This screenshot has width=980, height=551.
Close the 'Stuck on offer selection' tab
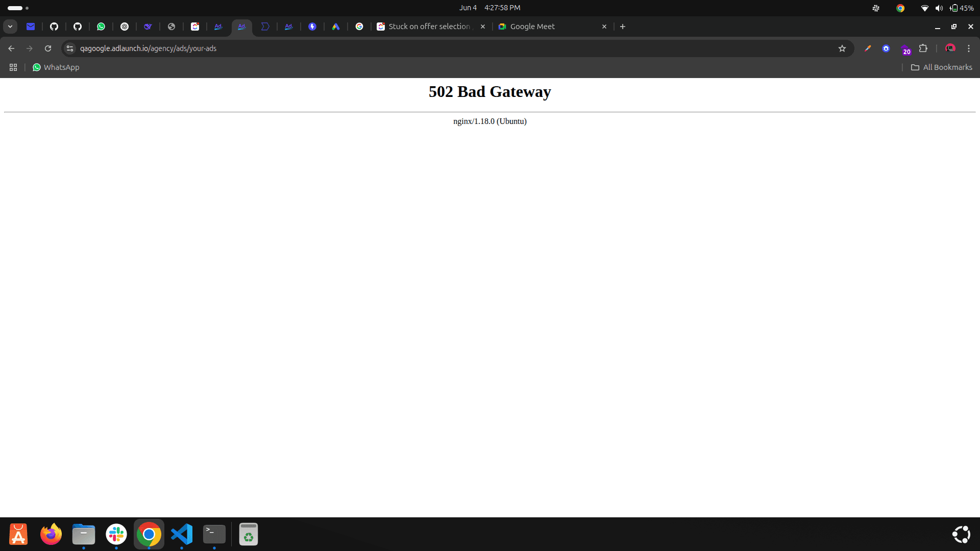click(483, 27)
